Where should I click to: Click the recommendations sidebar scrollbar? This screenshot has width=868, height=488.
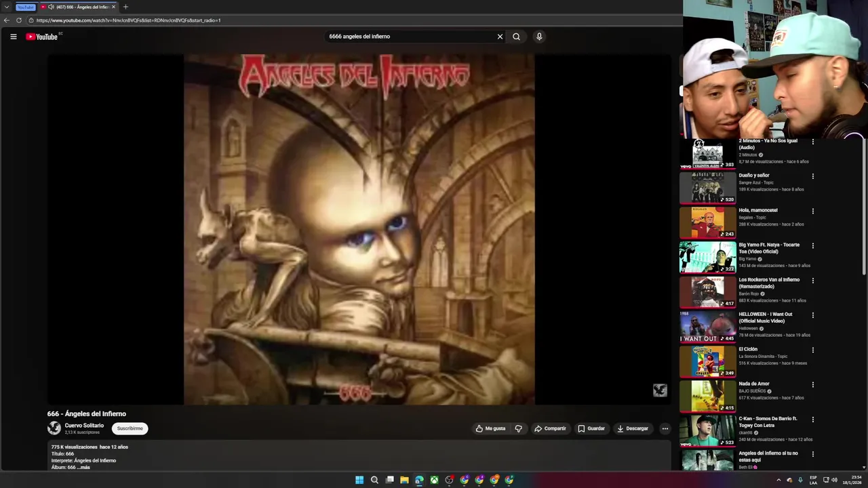coord(863,207)
